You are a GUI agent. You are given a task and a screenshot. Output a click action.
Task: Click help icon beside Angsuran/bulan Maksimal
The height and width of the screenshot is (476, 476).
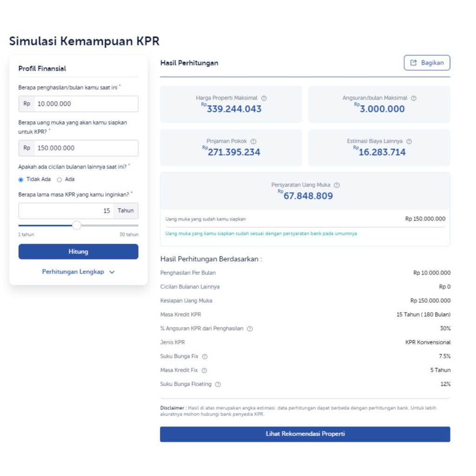414,98
